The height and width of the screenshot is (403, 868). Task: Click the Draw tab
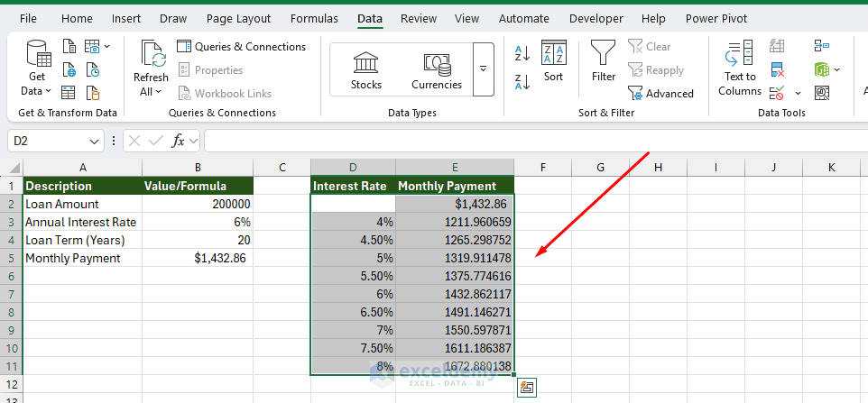(x=173, y=19)
